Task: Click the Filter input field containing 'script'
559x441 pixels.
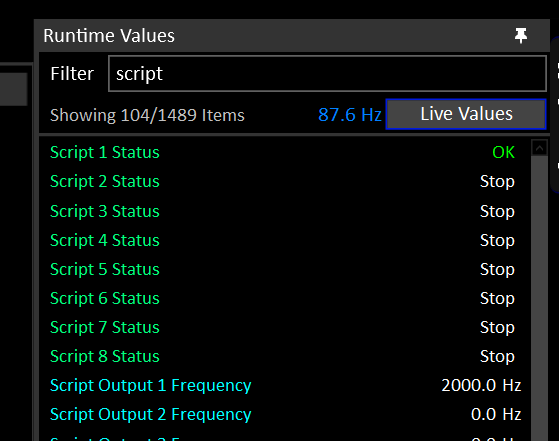Action: [x=327, y=73]
